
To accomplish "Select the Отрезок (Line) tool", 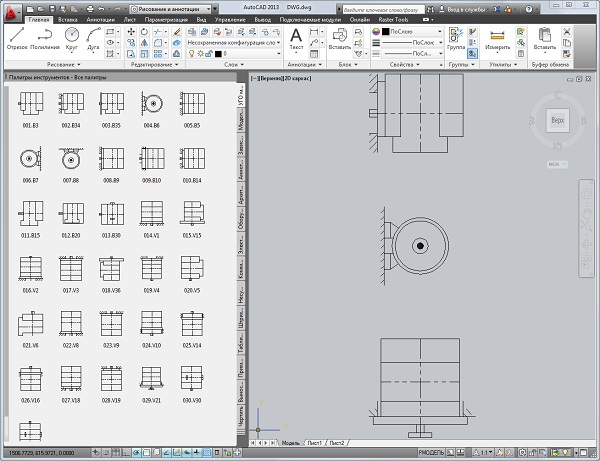I will click(x=17, y=38).
